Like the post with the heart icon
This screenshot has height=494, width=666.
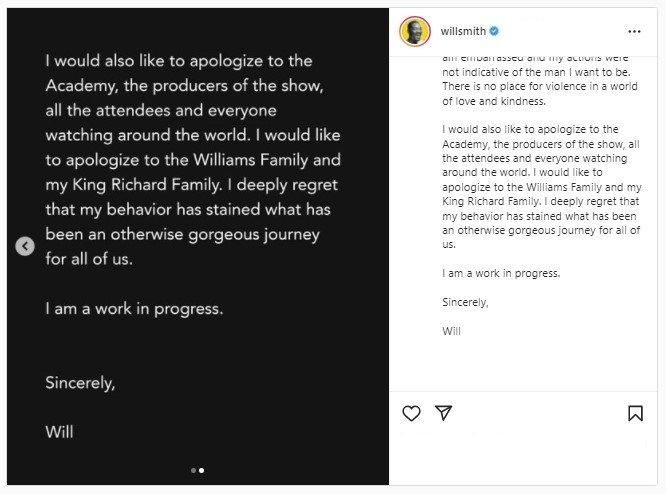tap(411, 413)
